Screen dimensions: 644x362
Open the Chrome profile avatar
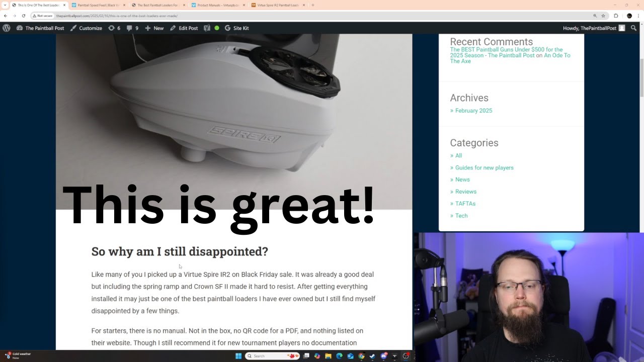tap(629, 16)
